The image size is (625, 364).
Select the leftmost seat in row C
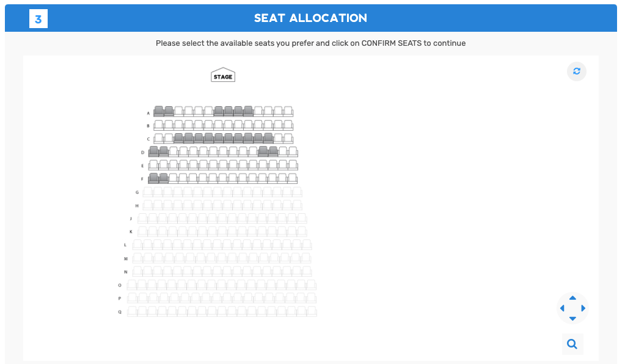(x=159, y=138)
